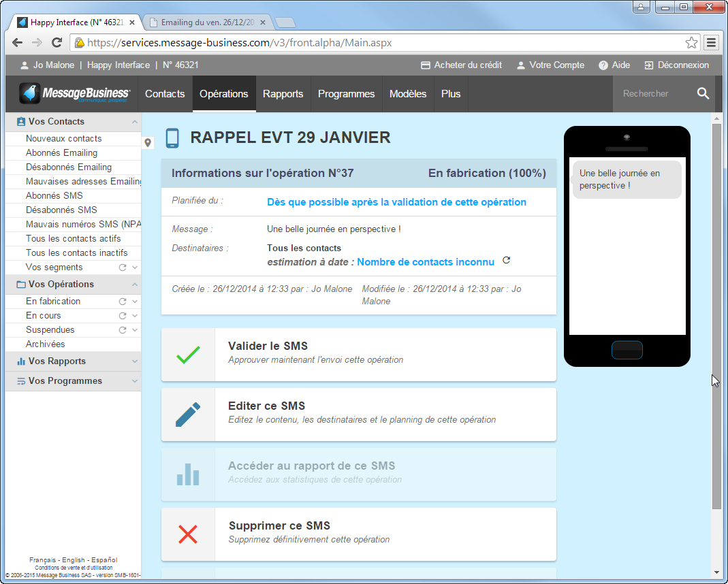Click the red X to delete this SMS

click(188, 536)
